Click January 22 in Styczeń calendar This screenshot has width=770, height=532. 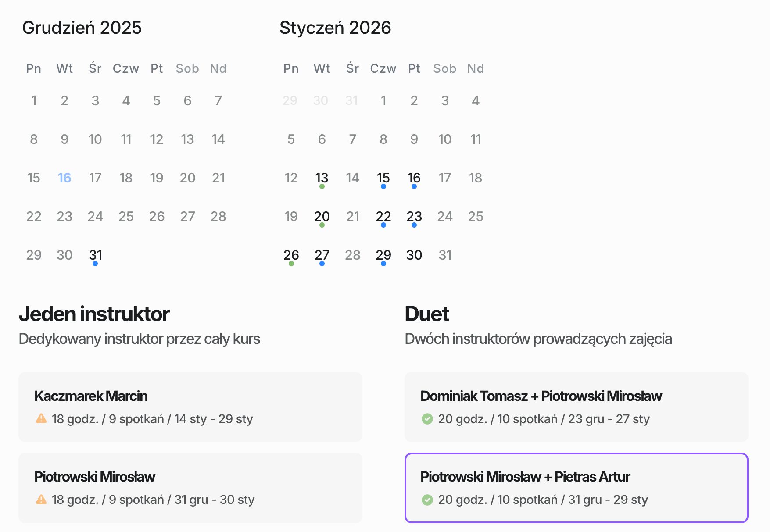[383, 216]
